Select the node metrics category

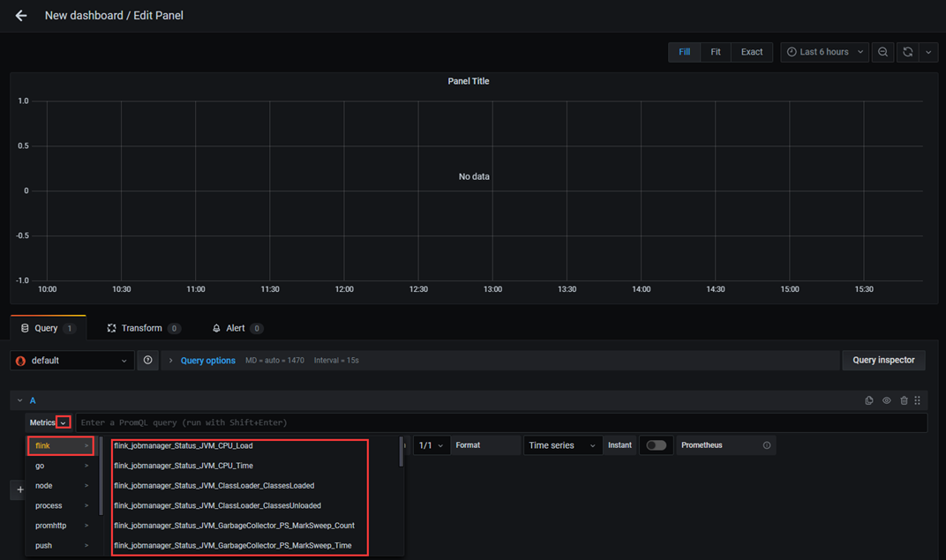[60, 486]
